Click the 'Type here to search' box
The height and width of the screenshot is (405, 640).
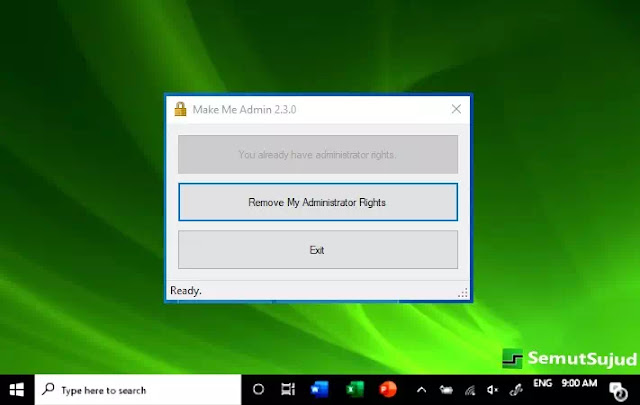point(138,390)
